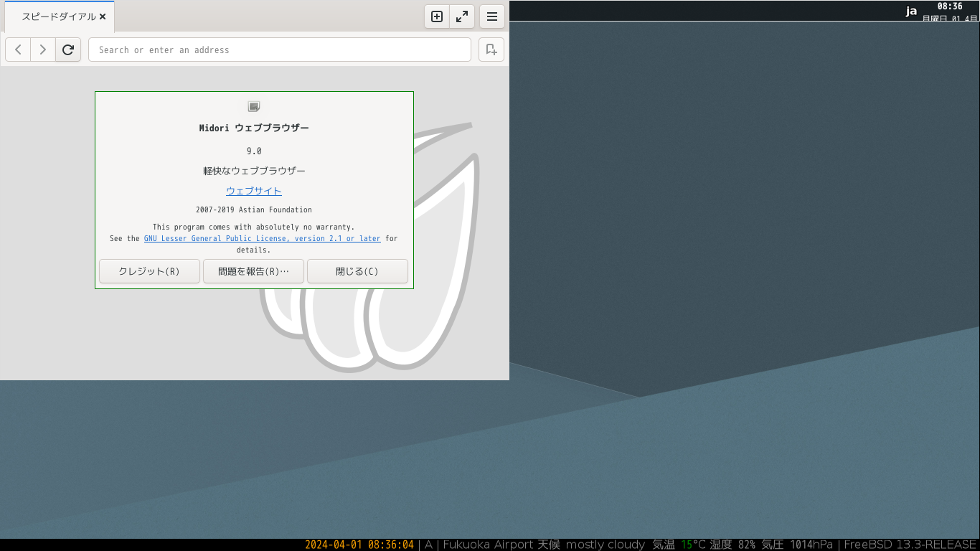Go back with the back arrow button
The width and height of the screenshot is (980, 551).
pyautogui.click(x=18, y=50)
